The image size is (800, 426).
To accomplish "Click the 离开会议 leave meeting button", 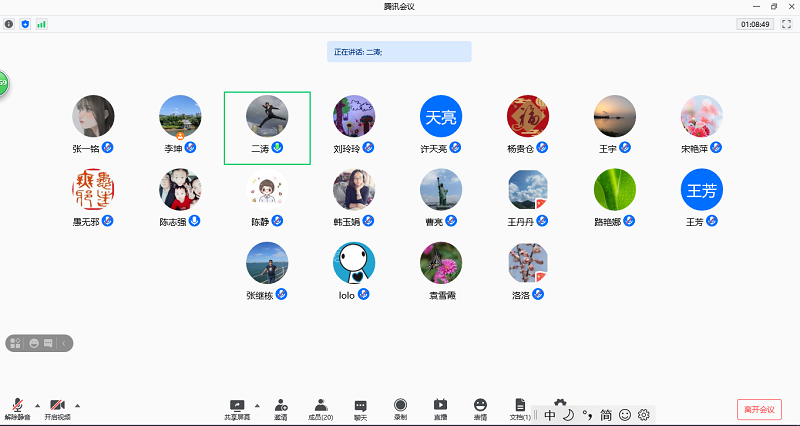I will click(x=759, y=409).
